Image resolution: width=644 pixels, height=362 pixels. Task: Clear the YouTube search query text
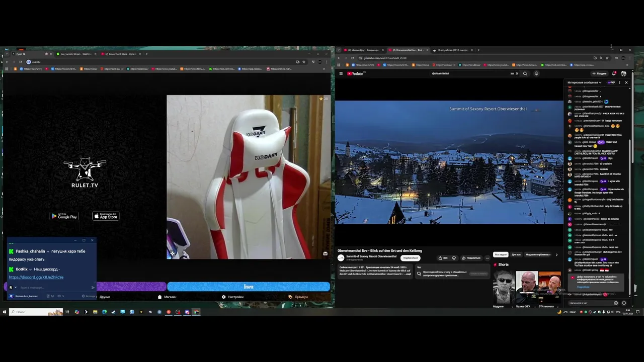pyautogui.click(x=517, y=73)
